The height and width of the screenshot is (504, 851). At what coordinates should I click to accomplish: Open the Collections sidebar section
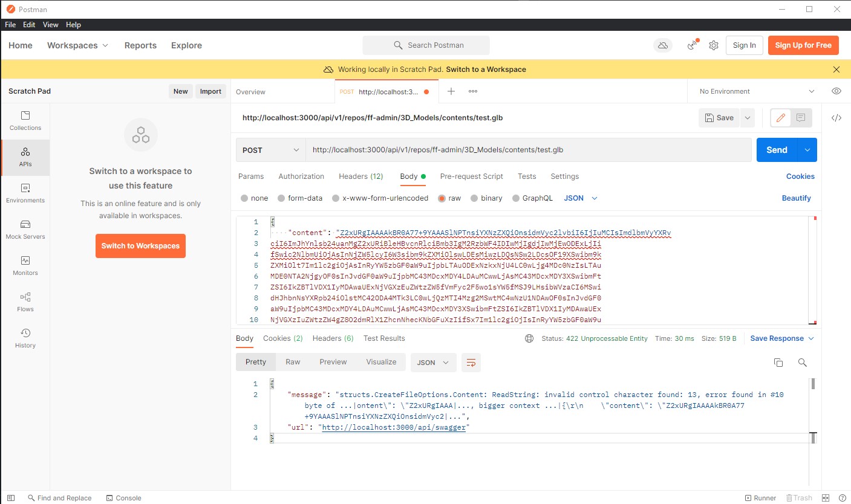25,121
